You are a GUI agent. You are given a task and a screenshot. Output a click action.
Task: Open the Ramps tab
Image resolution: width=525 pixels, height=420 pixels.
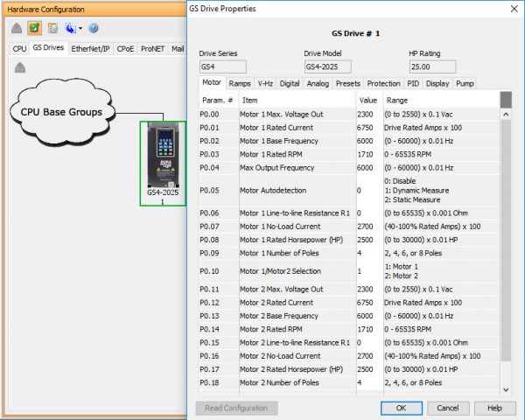click(240, 84)
